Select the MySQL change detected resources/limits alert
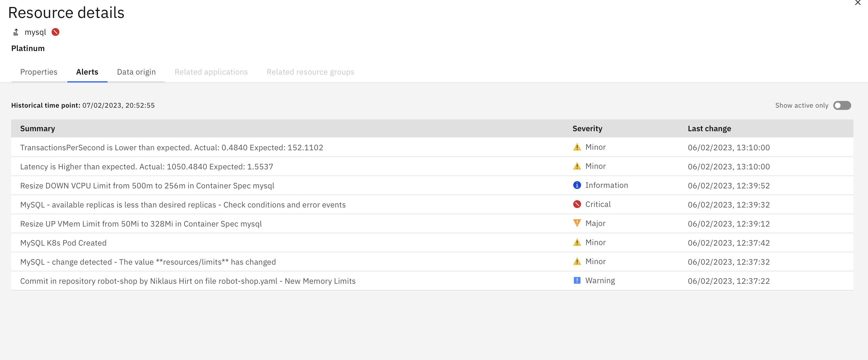868x360 pixels. pos(148,262)
